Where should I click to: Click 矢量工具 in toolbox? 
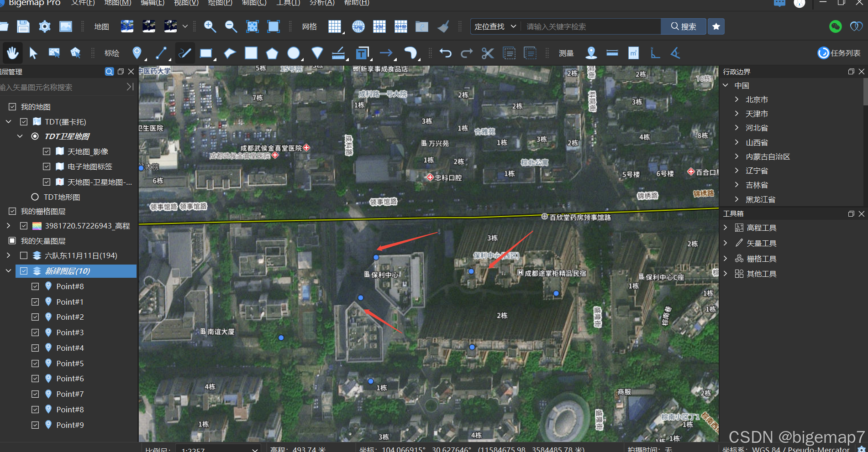761,243
